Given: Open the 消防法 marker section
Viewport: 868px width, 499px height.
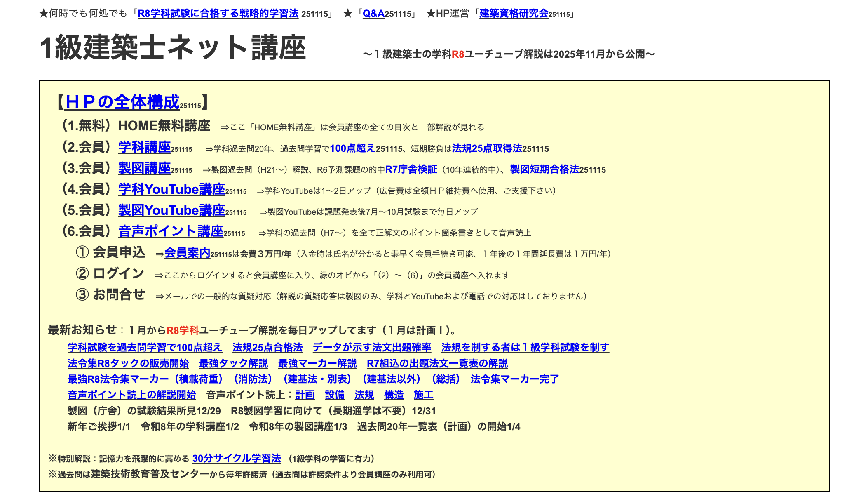Looking at the screenshot, I should coord(253,379).
